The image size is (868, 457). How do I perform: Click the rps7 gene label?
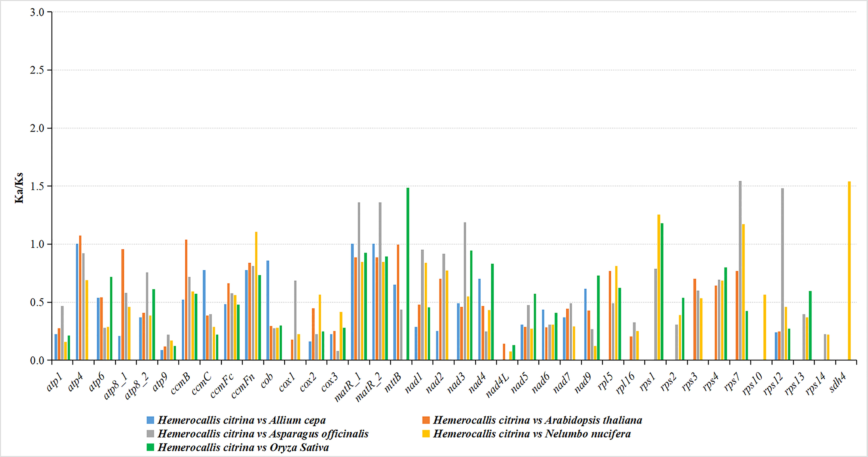pyautogui.click(x=733, y=382)
